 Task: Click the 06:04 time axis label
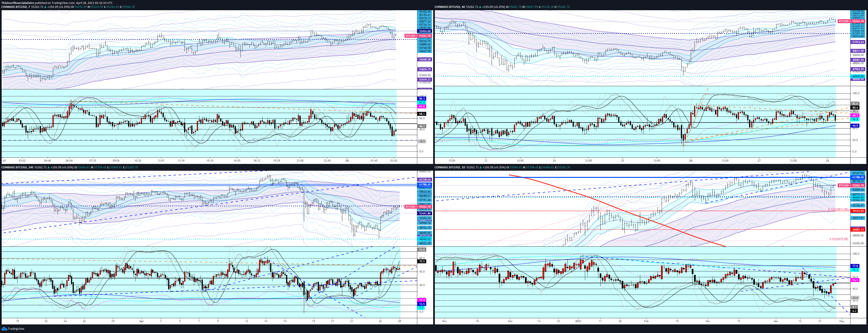coord(69,161)
